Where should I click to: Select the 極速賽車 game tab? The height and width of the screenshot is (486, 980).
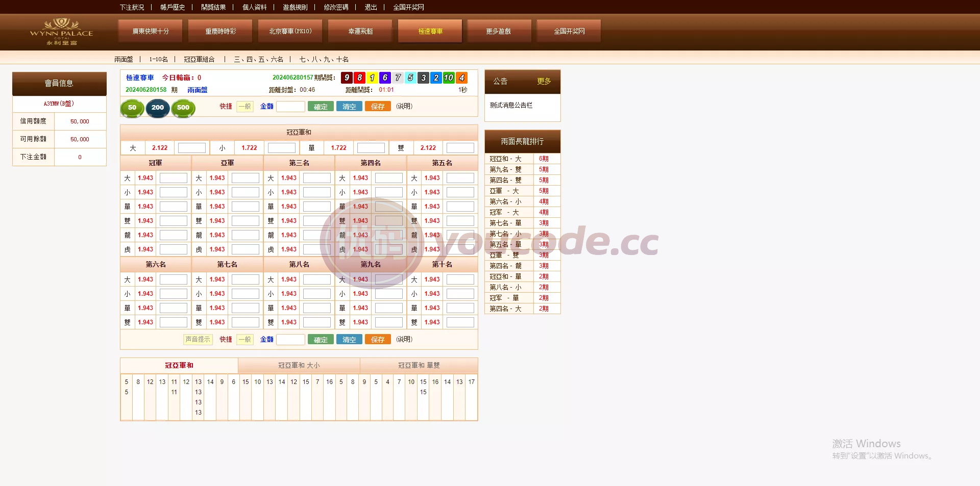point(430,31)
